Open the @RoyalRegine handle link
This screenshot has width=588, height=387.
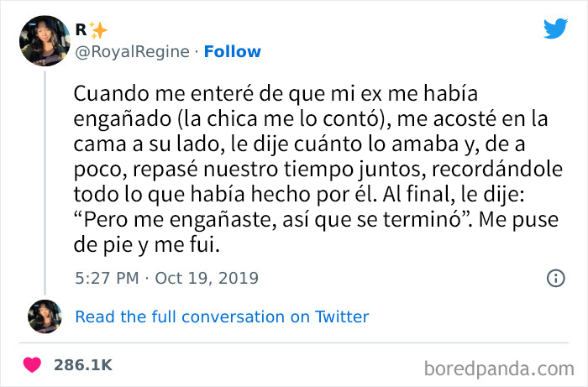[132, 51]
